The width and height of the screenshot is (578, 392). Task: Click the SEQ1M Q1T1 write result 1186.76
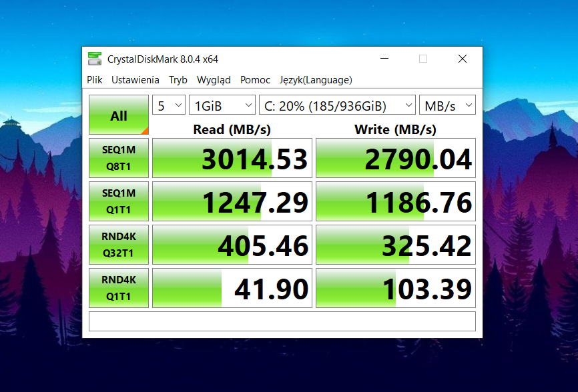[396, 201]
